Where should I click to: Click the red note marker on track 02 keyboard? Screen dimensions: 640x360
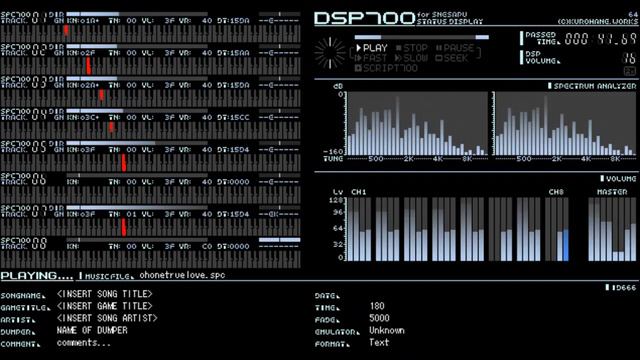coord(88,66)
